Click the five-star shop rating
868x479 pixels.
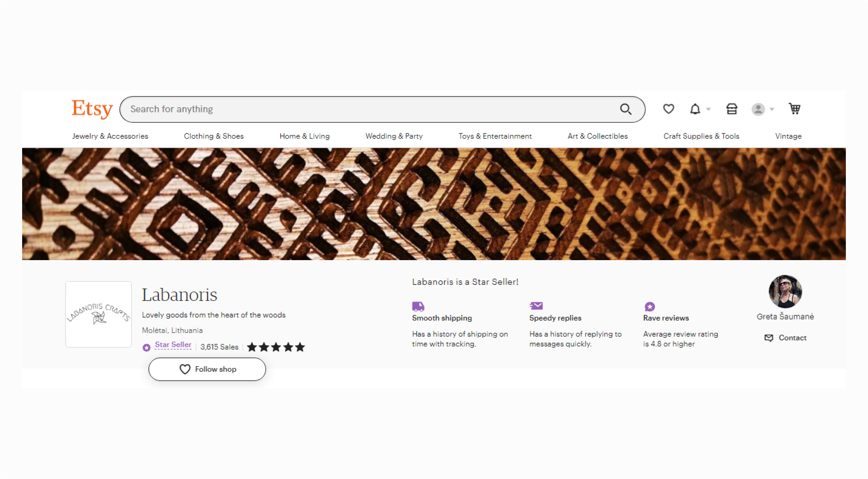(x=276, y=347)
